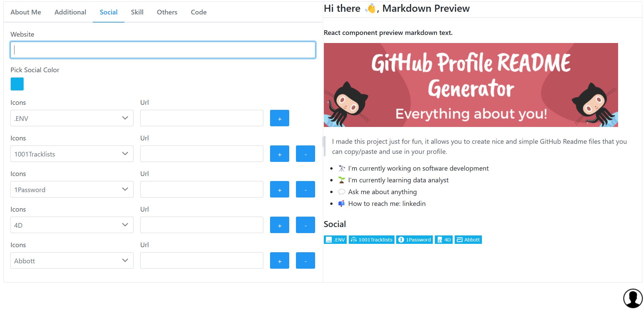Switch to the Code tab
Screen dimensions: 644x309
(x=199, y=12)
